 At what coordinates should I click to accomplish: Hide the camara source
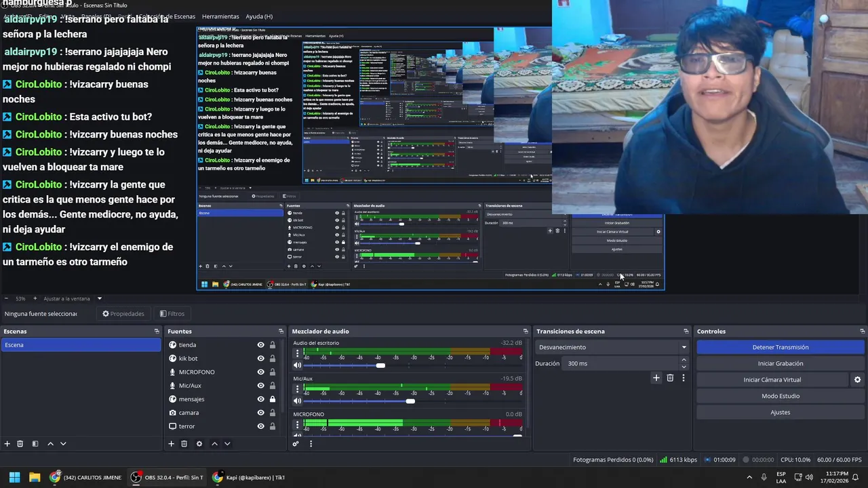(x=260, y=413)
